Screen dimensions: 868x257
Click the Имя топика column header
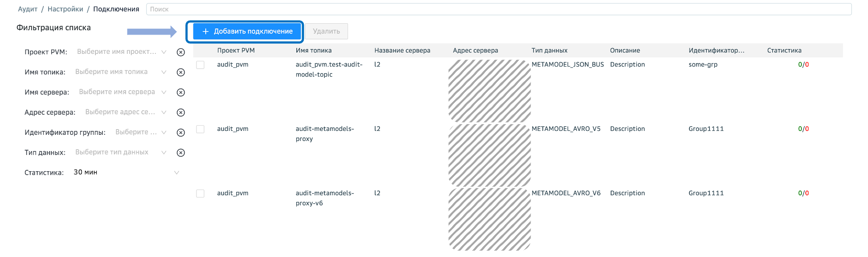[x=313, y=50]
